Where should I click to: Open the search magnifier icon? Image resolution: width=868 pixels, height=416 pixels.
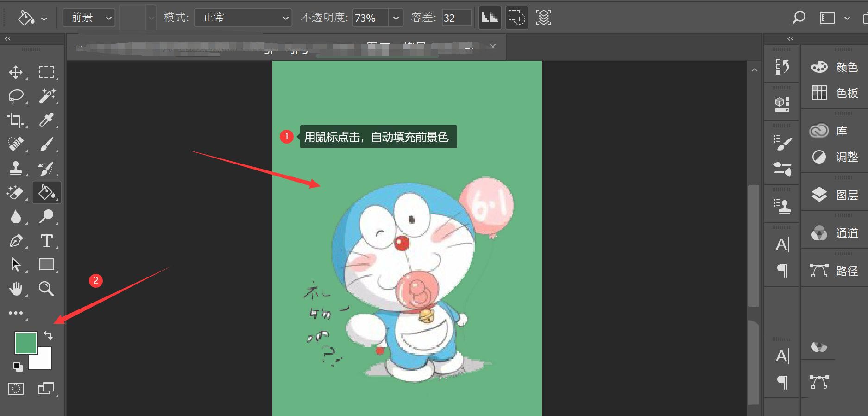click(799, 18)
